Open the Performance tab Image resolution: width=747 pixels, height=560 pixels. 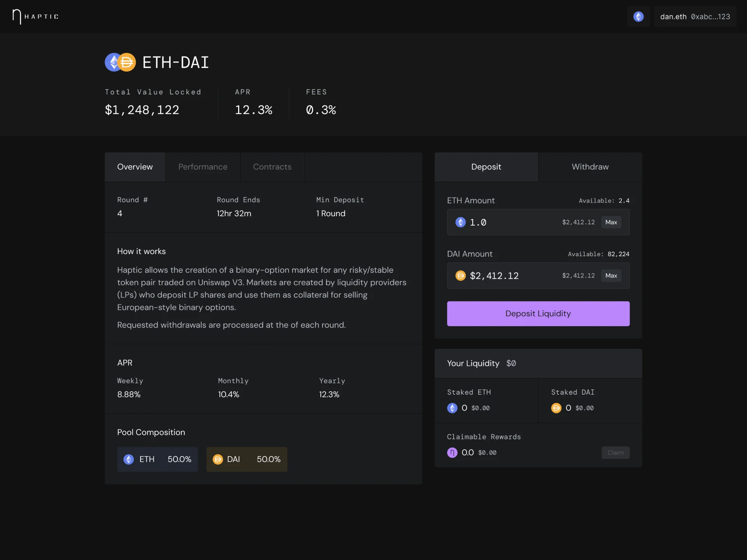click(x=203, y=167)
